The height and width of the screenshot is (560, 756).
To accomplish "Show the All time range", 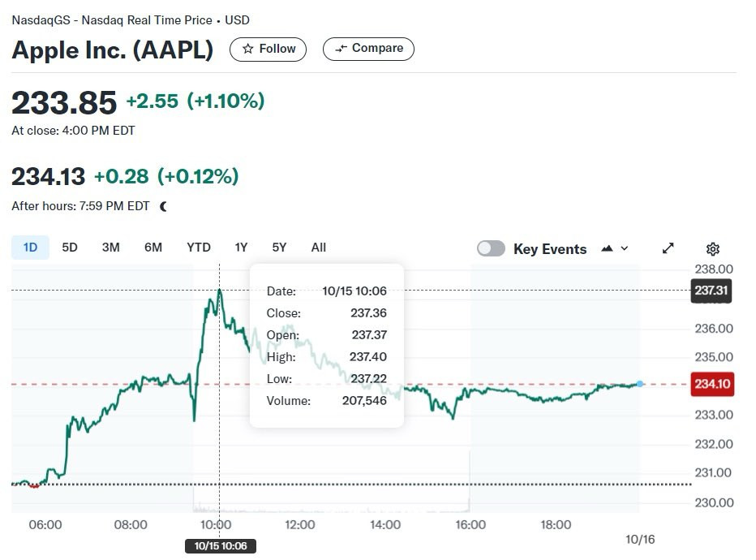I will [x=319, y=248].
